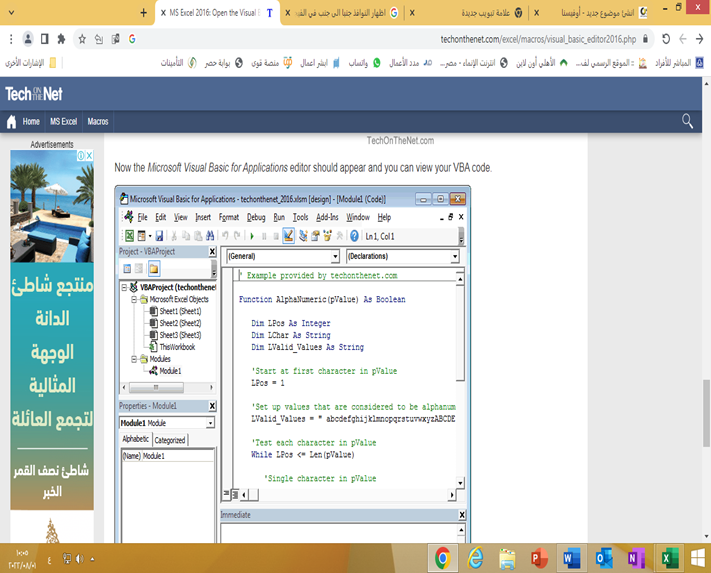Click the Save icon in VBA toolbar
Viewport: 711px width, 573px height.
coord(159,236)
